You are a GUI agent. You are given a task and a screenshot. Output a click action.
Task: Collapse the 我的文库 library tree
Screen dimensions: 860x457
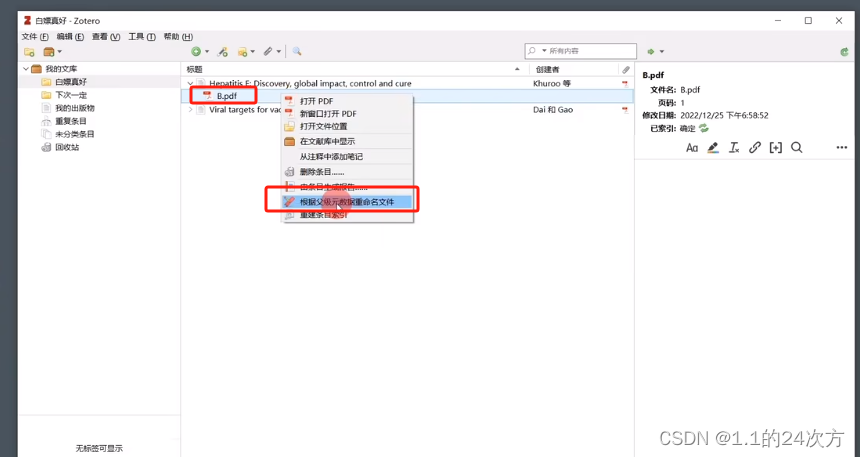tap(25, 69)
